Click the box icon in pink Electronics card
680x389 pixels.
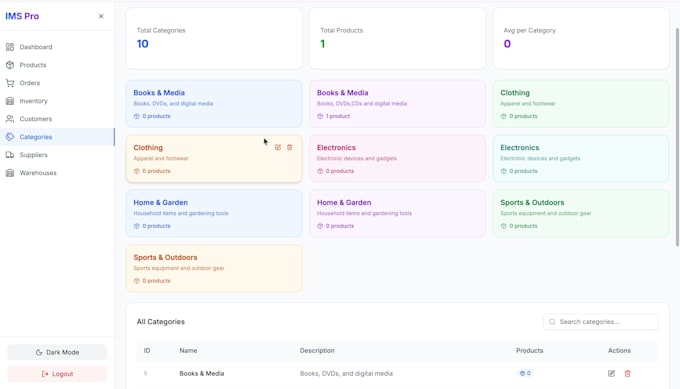click(320, 171)
